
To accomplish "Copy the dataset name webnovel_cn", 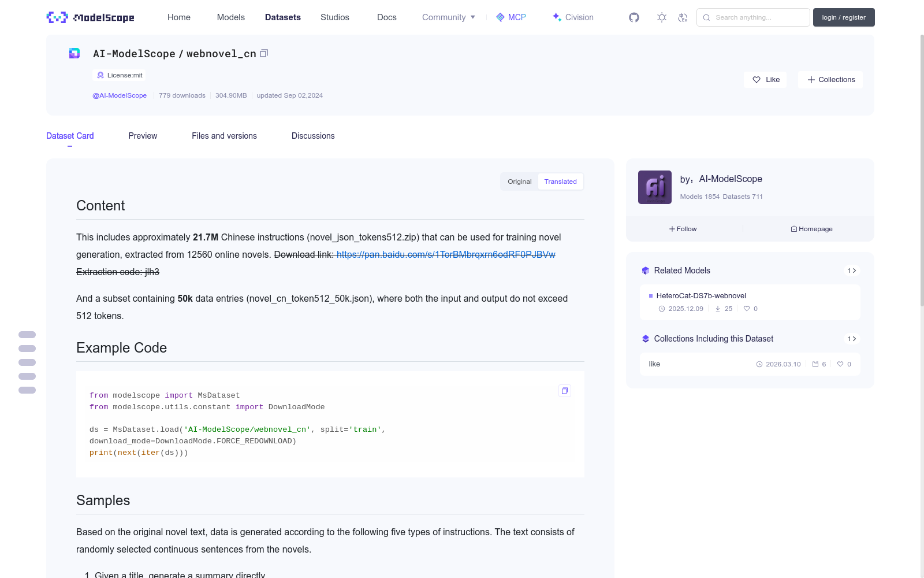I will [x=264, y=53].
